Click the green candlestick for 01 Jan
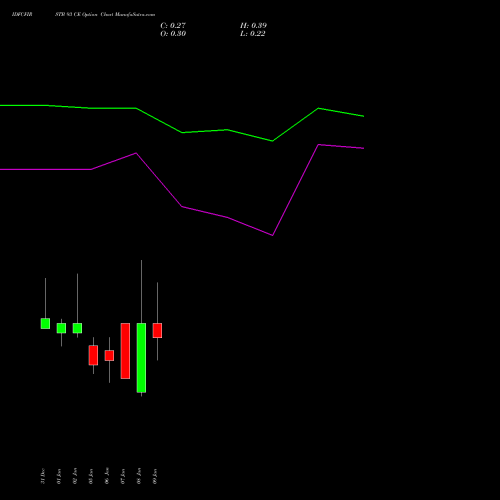500x500 pixels. 61,328
